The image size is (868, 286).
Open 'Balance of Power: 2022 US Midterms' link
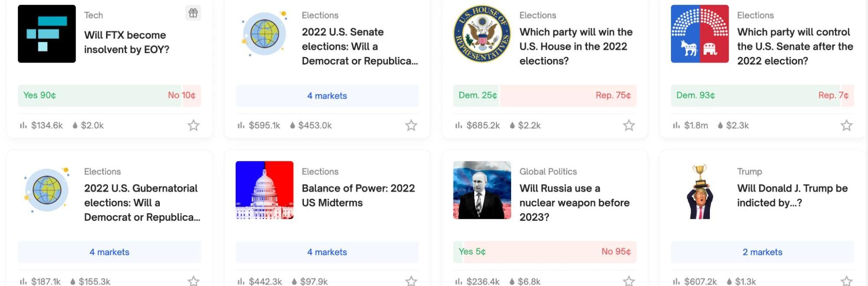358,195
